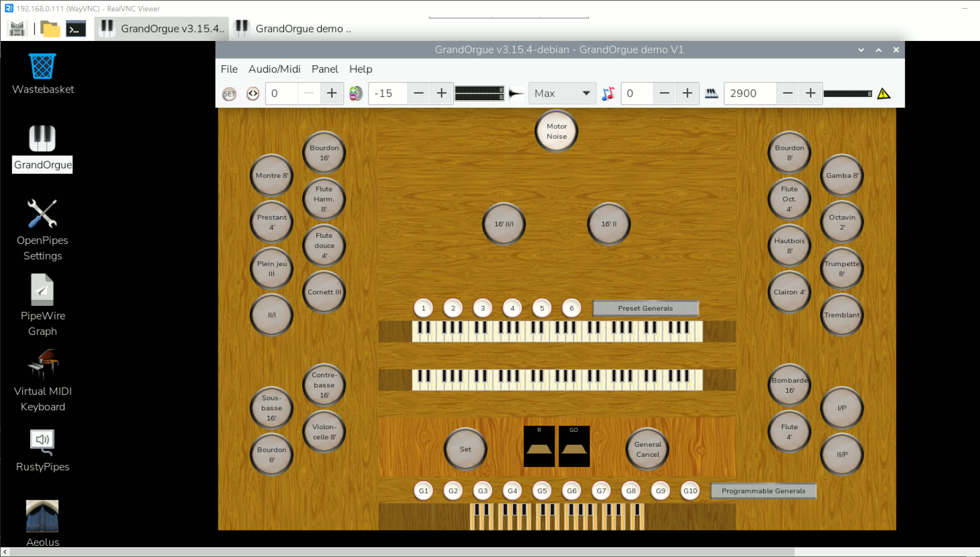Click the reverb keyboard icon before 2900
980x557 pixels.
711,94
